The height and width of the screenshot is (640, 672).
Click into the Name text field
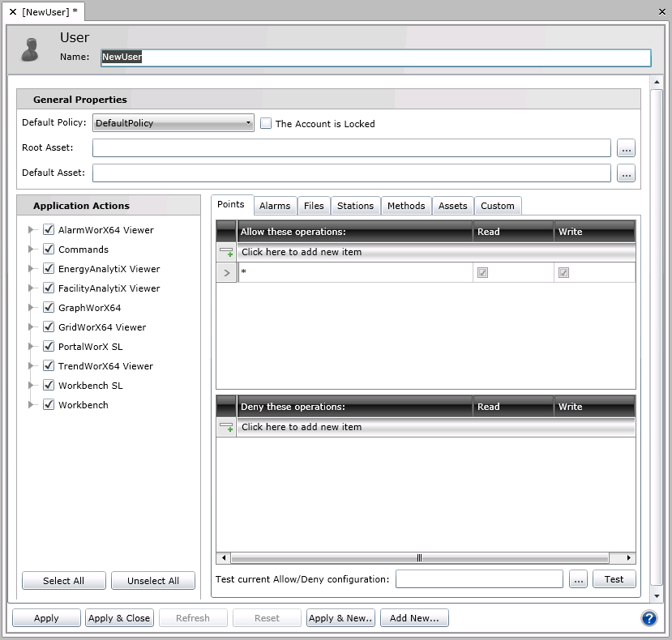tap(375, 58)
